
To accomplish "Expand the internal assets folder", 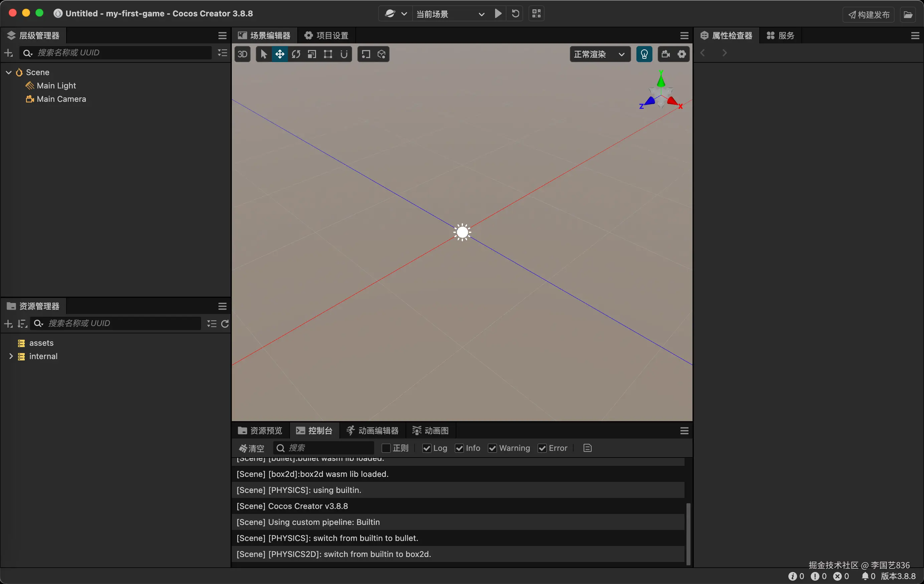I will pos(11,356).
